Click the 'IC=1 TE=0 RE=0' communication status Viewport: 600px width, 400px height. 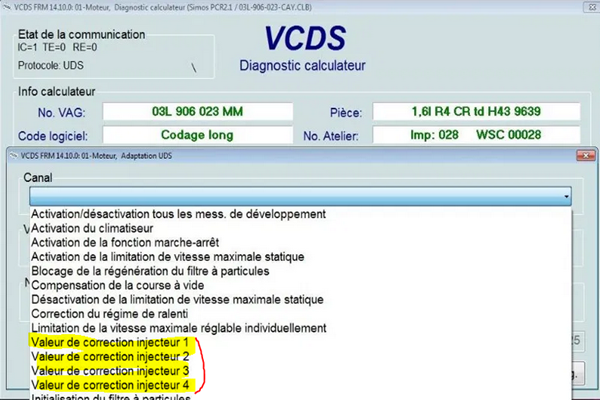point(57,47)
